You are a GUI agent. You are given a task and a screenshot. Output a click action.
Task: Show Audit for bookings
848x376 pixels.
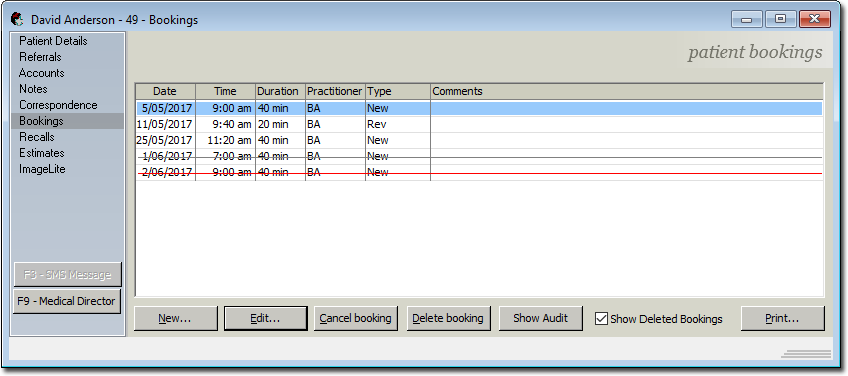(540, 318)
